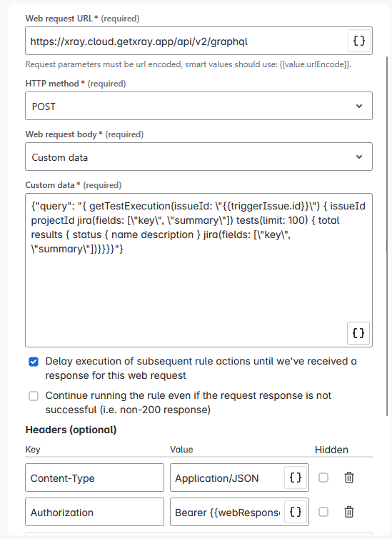The width and height of the screenshot is (392, 539).
Task: Delete the Content-Type header row
Action: (x=349, y=478)
